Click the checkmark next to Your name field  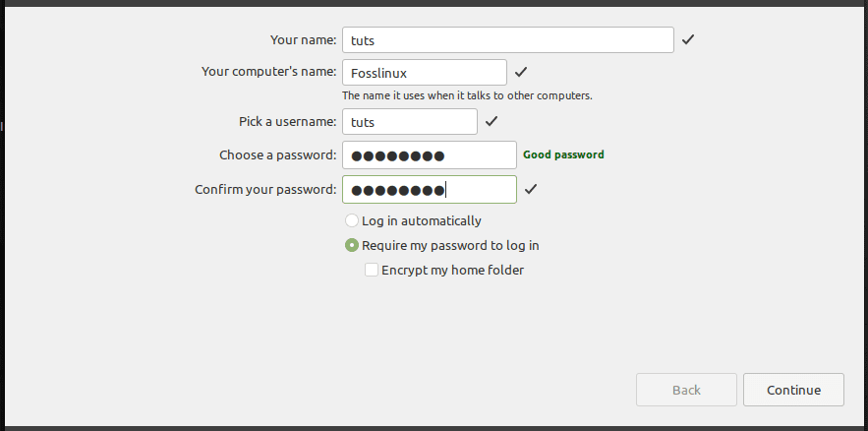pos(688,40)
